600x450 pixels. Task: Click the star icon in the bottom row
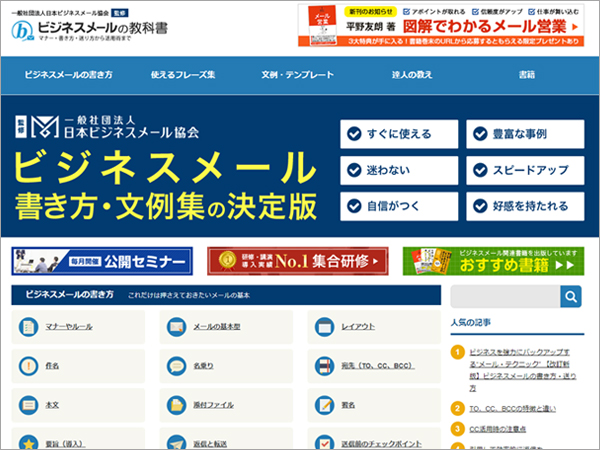click(29, 443)
